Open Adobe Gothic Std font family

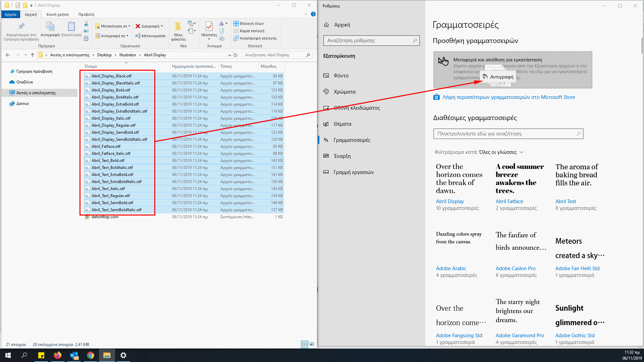point(575,336)
